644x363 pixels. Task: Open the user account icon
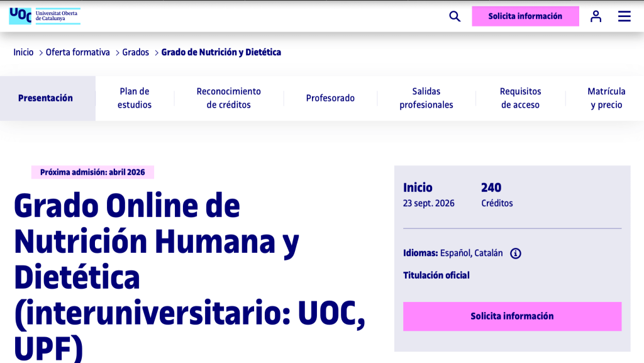click(596, 16)
